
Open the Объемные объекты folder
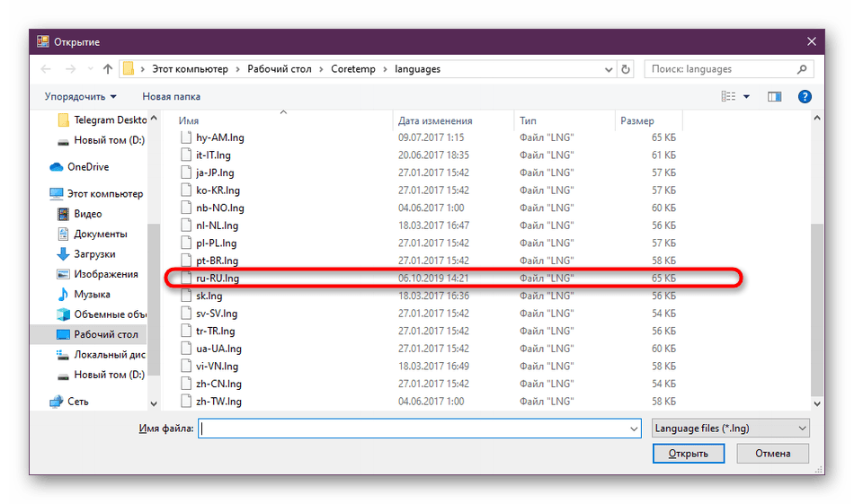(102, 314)
